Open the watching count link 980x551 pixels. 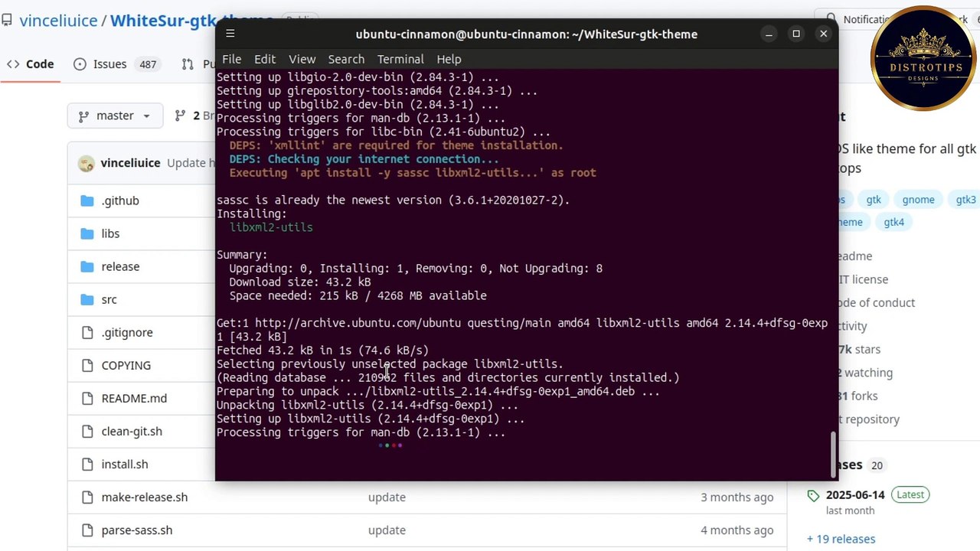865,373
